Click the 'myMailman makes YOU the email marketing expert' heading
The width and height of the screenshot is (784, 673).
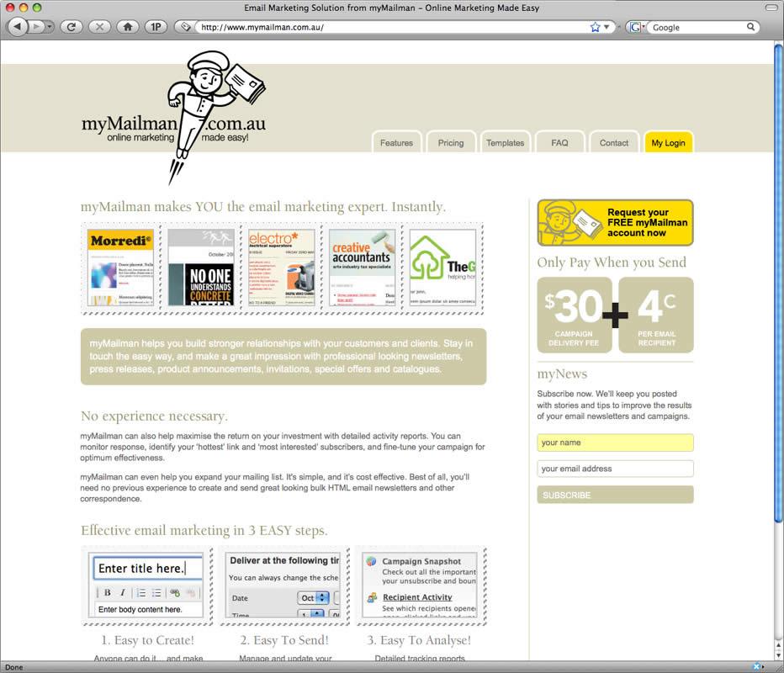coord(263,206)
